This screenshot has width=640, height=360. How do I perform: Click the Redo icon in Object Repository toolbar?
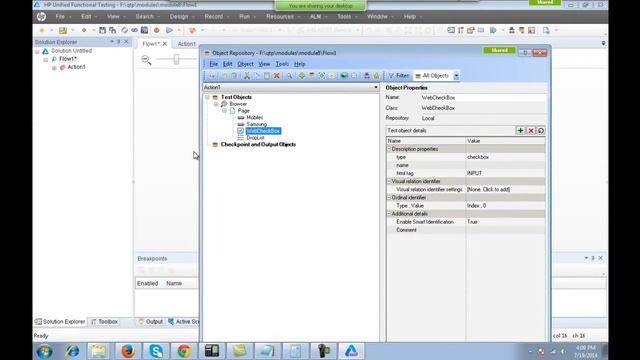(234, 76)
